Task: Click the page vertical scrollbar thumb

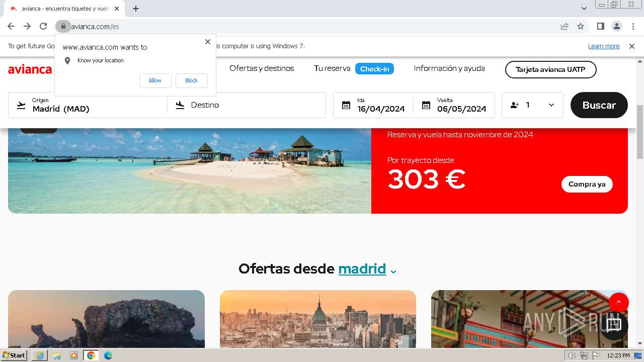Action: tap(640, 132)
